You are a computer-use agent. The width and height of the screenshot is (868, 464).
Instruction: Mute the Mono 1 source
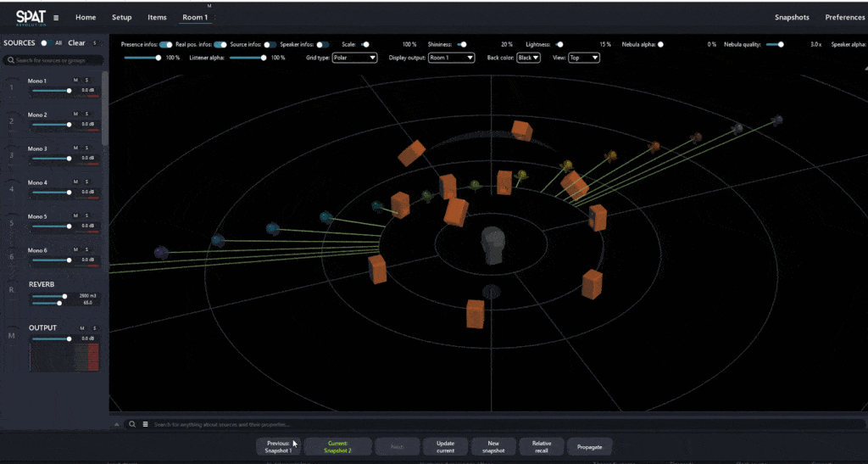point(75,80)
